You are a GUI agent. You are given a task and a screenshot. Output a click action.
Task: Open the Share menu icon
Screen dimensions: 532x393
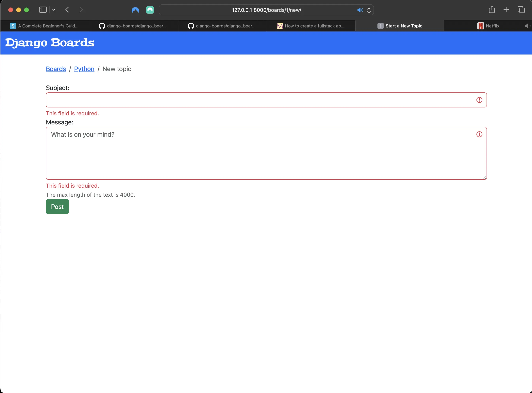coord(492,9)
